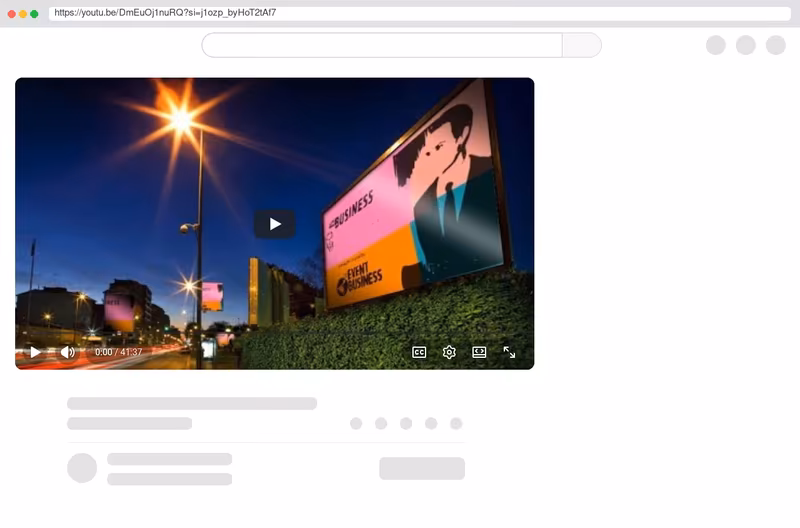Viewport: 800px width, 528px height.
Task: Click the small play icon in the video controls
Action: point(35,352)
